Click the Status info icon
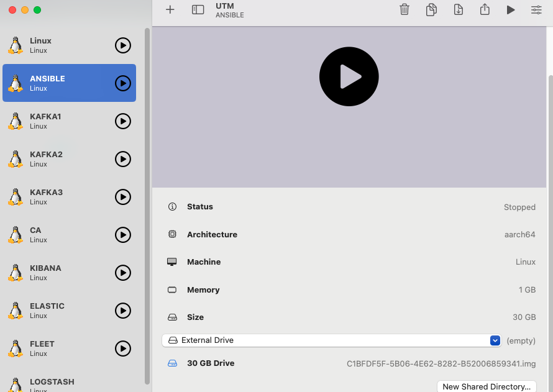553x392 pixels. coord(172,207)
